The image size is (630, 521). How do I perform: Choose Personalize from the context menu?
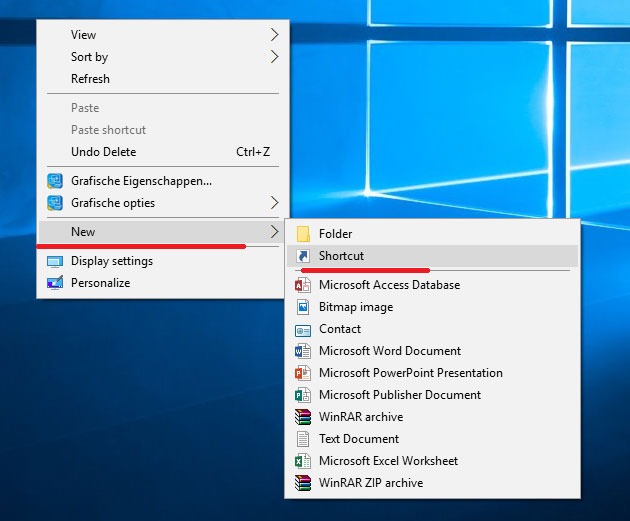tap(163, 283)
